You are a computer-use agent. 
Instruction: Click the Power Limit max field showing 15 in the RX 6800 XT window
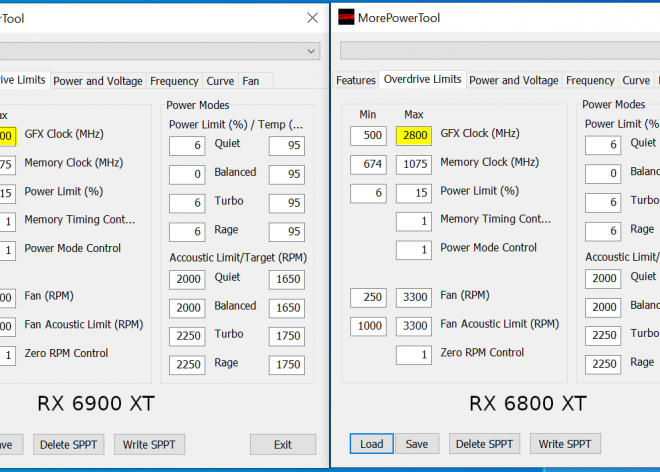[x=414, y=193]
